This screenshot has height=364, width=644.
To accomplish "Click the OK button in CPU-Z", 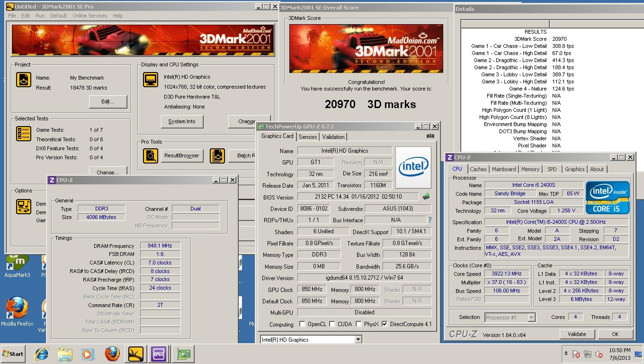I will click(615, 334).
